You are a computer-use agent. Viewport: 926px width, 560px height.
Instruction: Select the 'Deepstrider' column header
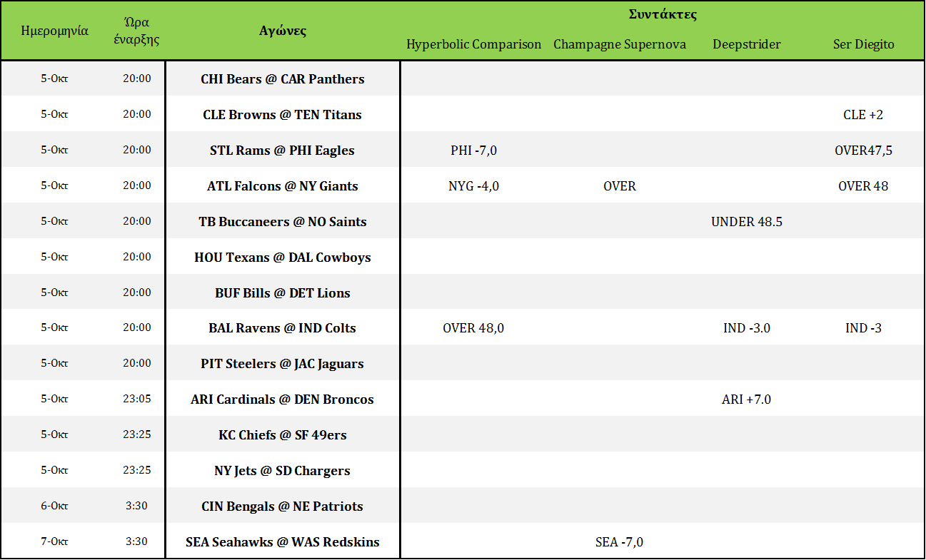click(x=747, y=44)
